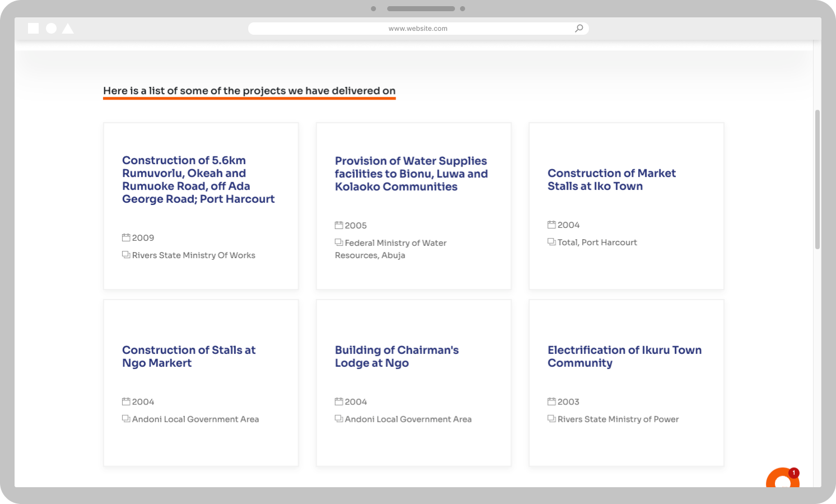Viewport: 836px width, 504px height.
Task: Click year 2005 text
Action: point(356,226)
